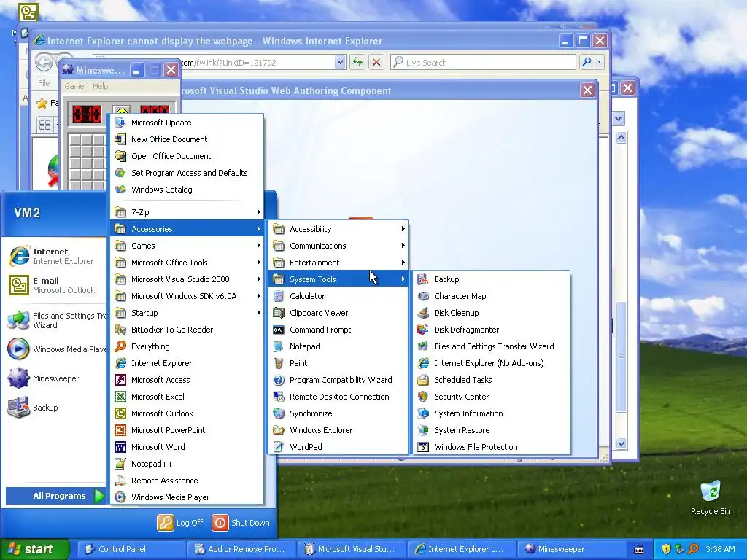Launch Character Map
Viewport: 747px width, 560px height.
[x=491, y=296]
